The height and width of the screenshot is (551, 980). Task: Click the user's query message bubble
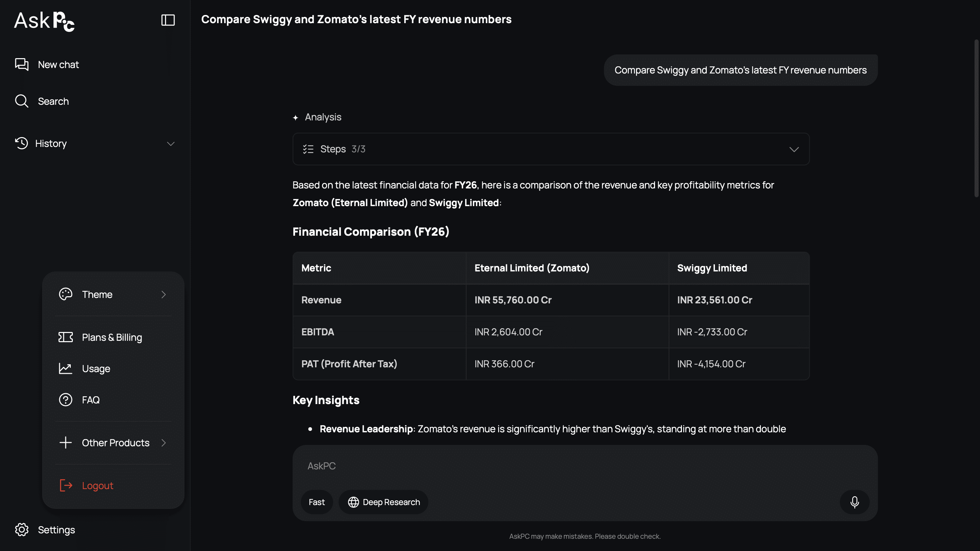tap(740, 70)
